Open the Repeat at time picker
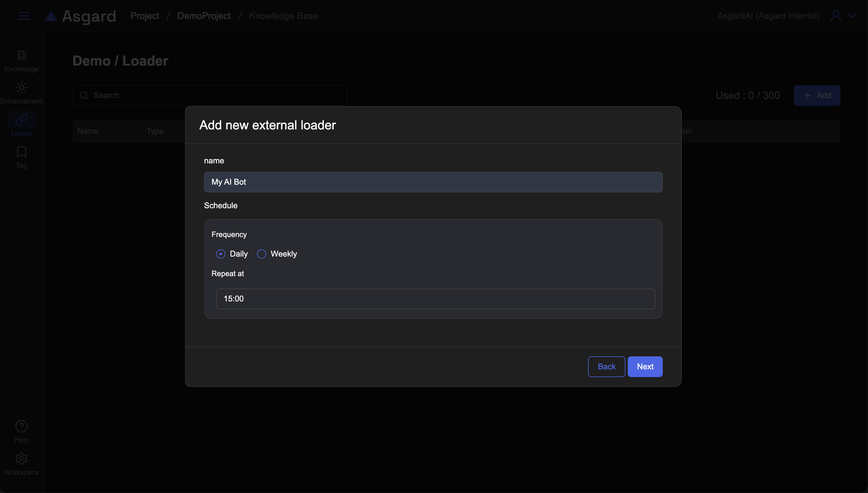This screenshot has width=868, height=493. tap(435, 299)
